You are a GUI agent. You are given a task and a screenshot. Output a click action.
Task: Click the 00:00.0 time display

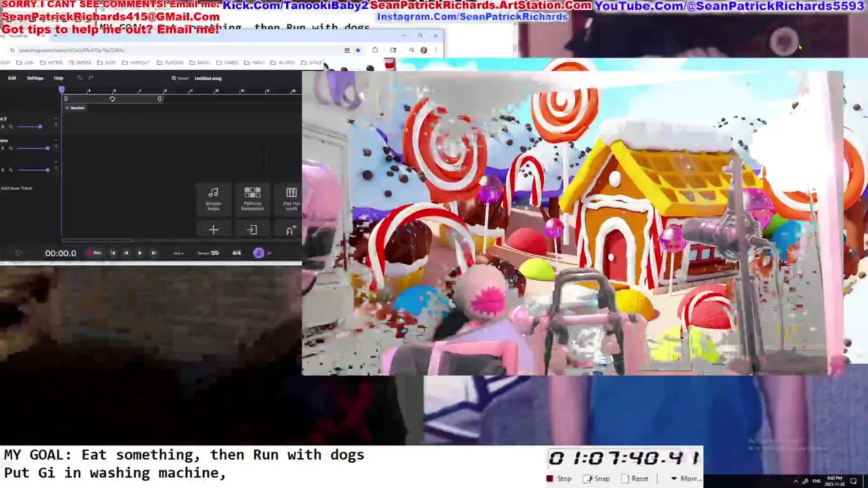60,253
